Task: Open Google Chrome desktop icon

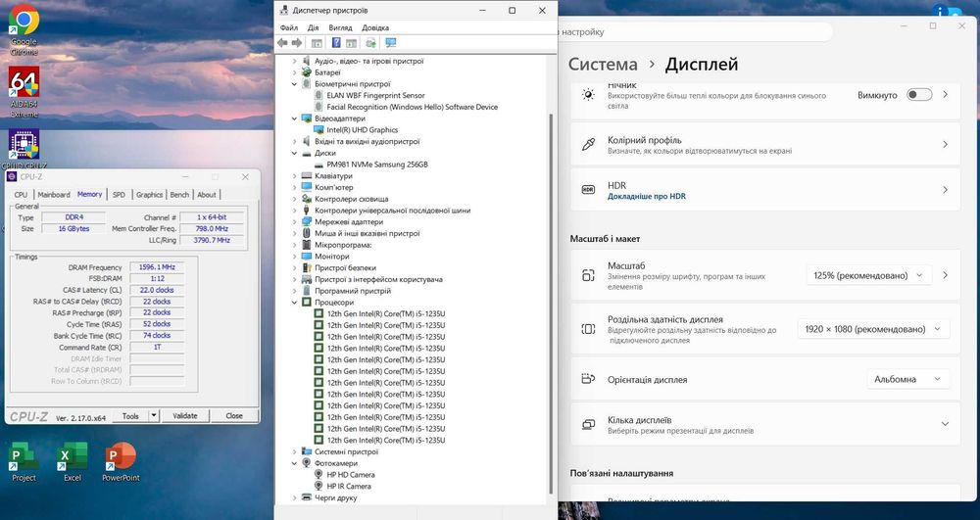Action: pyautogui.click(x=24, y=30)
